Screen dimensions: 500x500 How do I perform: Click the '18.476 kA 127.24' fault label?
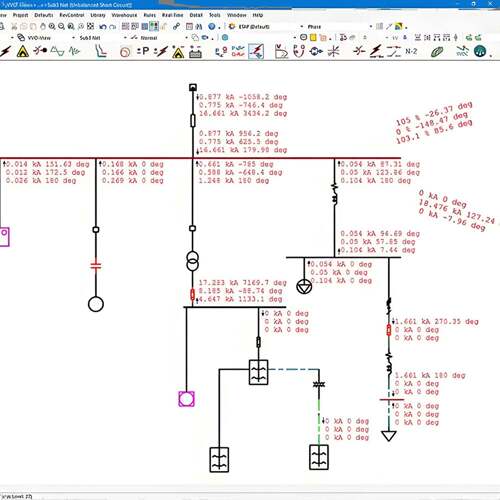[x=457, y=212]
